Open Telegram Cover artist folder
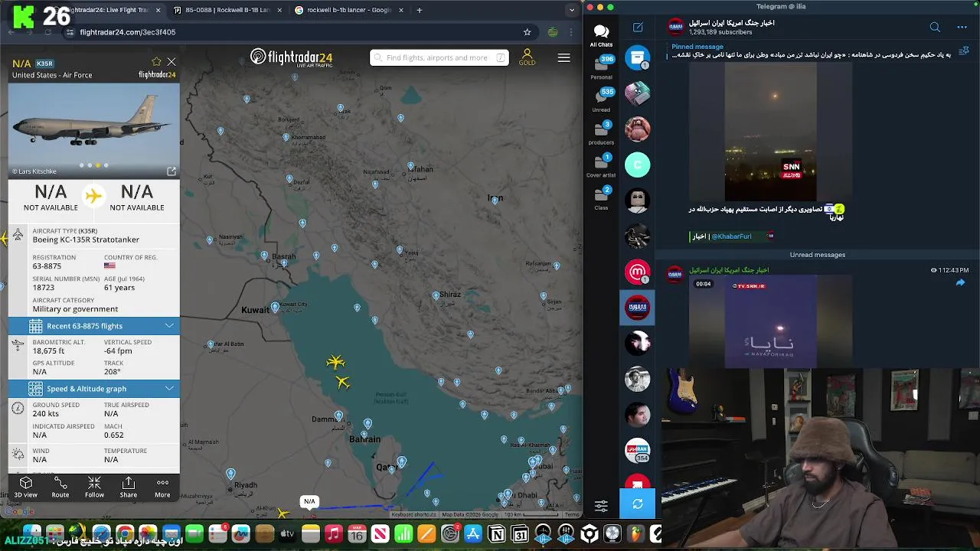This screenshot has height=551, width=980. (601, 165)
